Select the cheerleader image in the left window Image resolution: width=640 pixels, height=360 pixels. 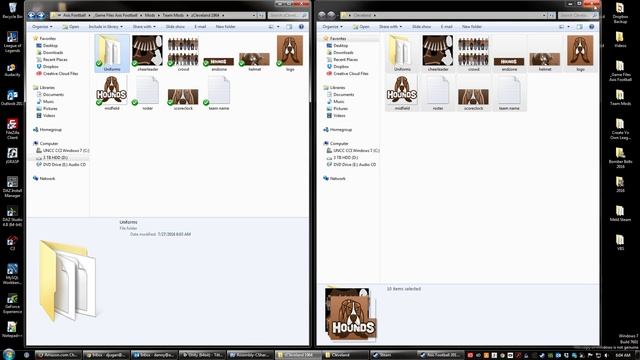[x=147, y=53]
